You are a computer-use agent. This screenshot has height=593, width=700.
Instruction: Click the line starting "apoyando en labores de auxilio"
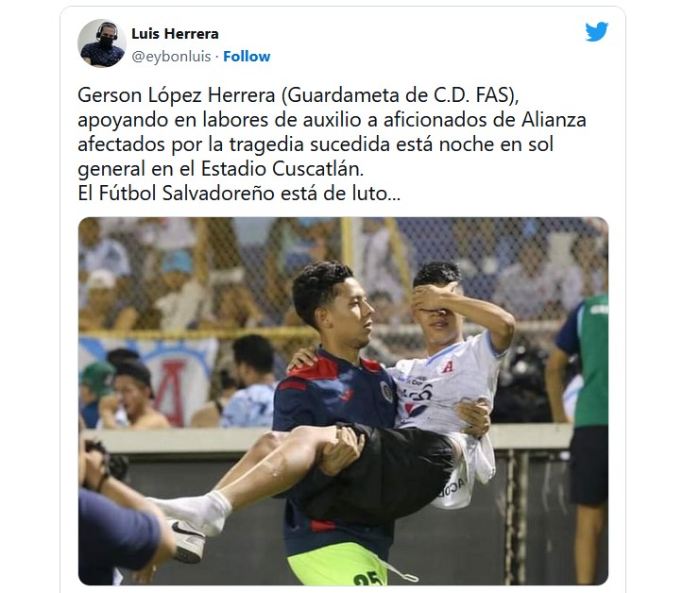[x=332, y=120]
